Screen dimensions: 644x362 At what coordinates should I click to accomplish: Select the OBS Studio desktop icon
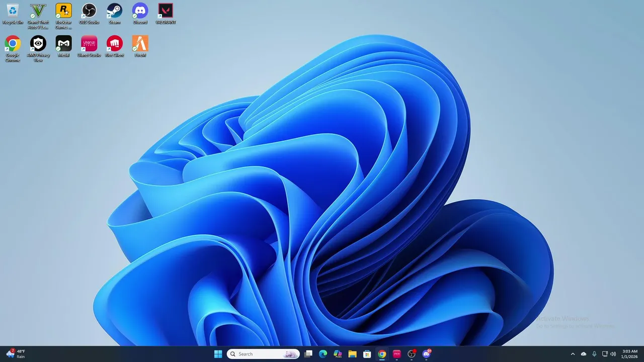[89, 14]
